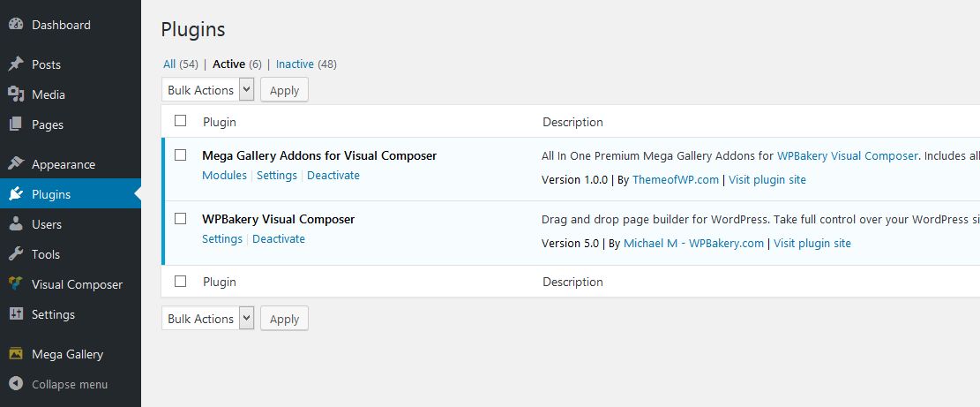Go to Media menu label
Image resolution: width=980 pixels, height=407 pixels.
point(49,94)
